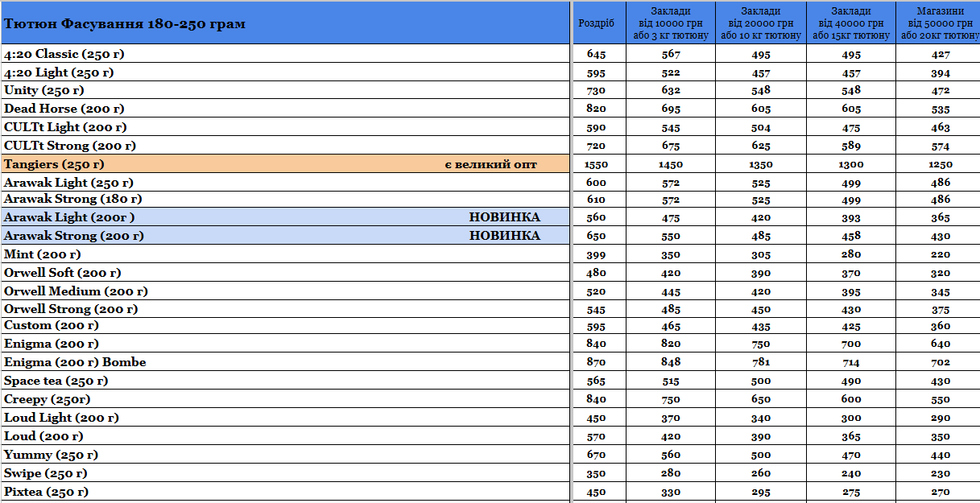Click the Заклади від 10000 грн header

click(x=671, y=23)
